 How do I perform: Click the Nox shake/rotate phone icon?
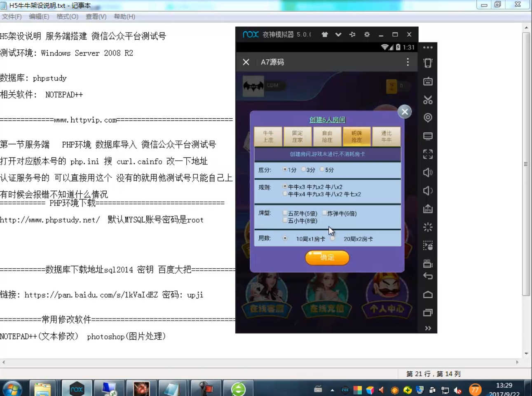428,63
